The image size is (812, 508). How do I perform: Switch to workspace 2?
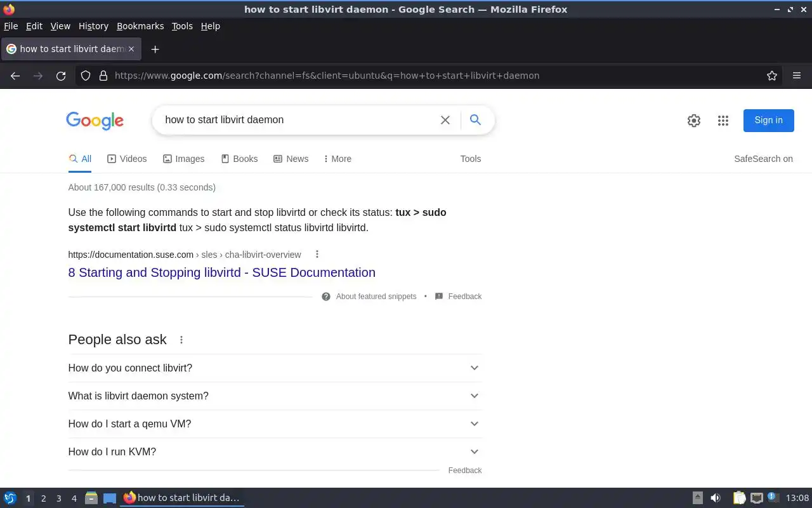click(43, 498)
